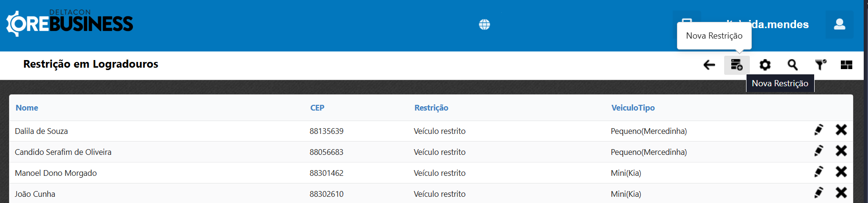Click the globe language icon
868x203 pixels.
tap(484, 25)
